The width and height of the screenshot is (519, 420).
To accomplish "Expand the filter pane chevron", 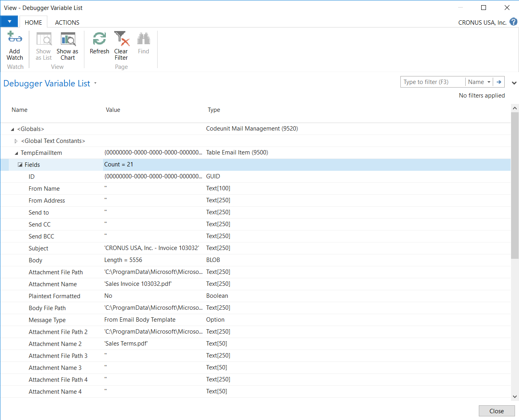I will click(x=514, y=83).
